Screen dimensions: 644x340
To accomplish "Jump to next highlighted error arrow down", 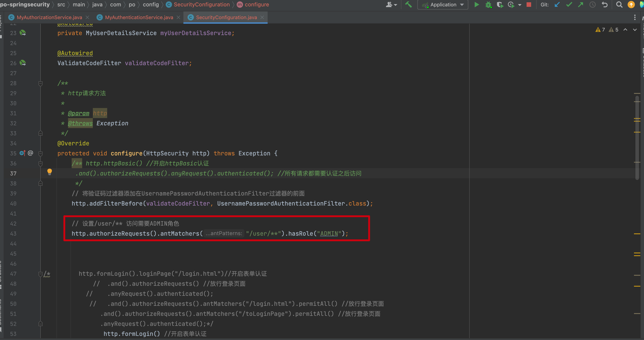I will [x=635, y=30].
